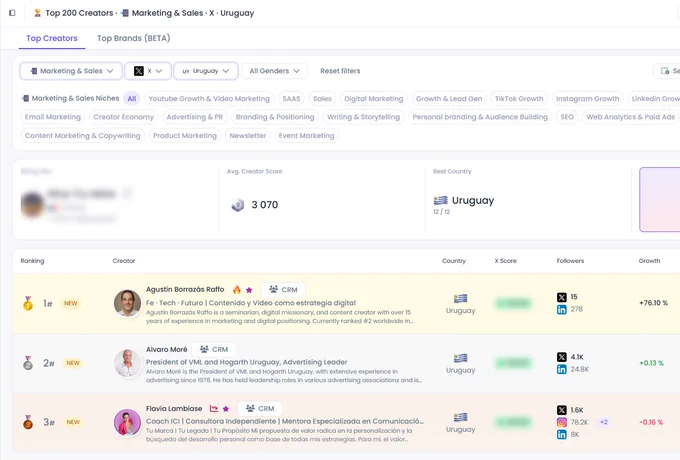The width and height of the screenshot is (680, 460).
Task: Select the SAAS niche chip
Action: pyautogui.click(x=291, y=99)
